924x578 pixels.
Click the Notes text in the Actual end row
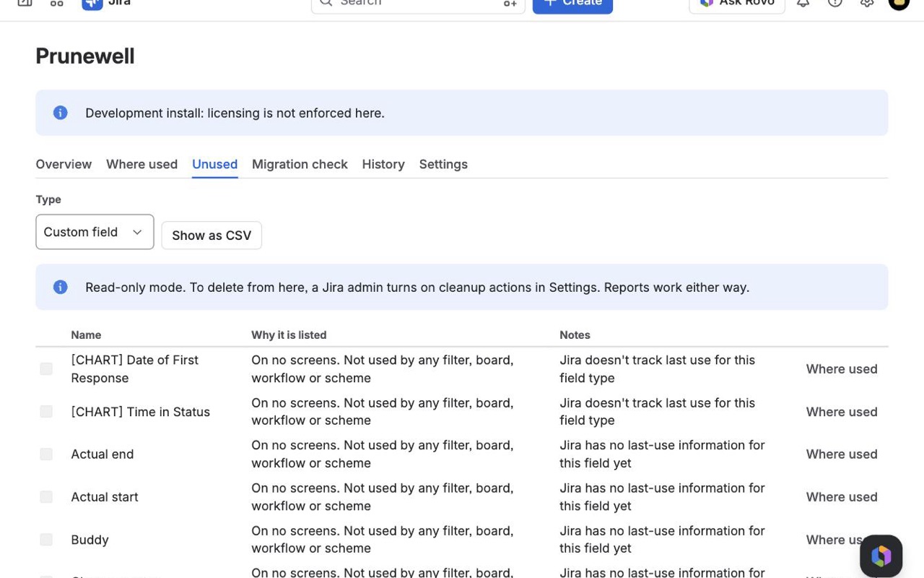(662, 454)
